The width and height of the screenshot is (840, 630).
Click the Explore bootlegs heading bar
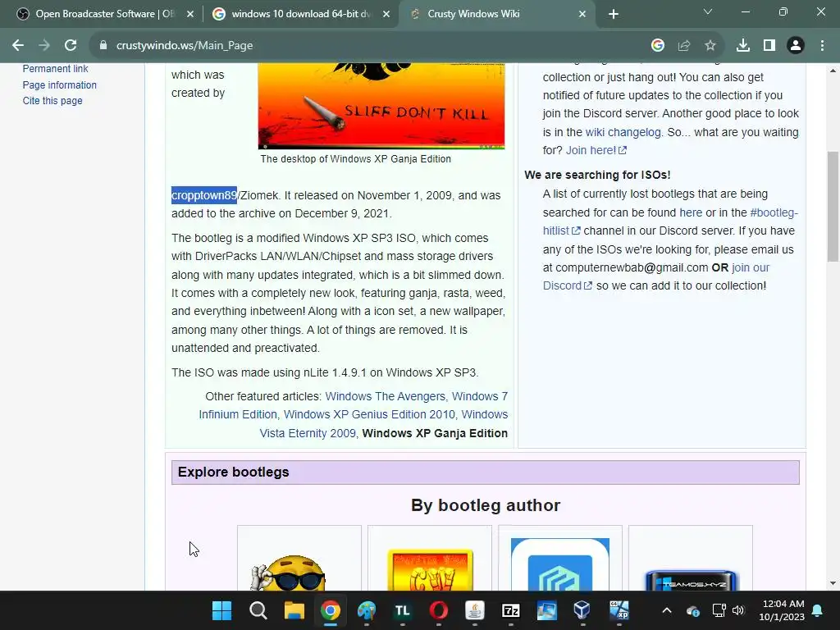486,472
